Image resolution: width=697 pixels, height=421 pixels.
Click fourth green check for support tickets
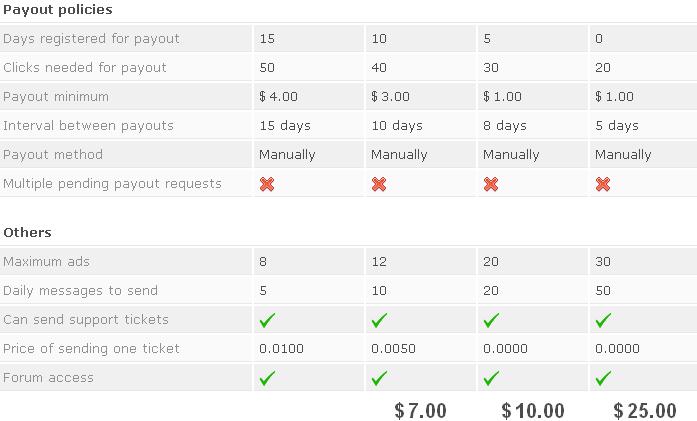[x=603, y=320]
